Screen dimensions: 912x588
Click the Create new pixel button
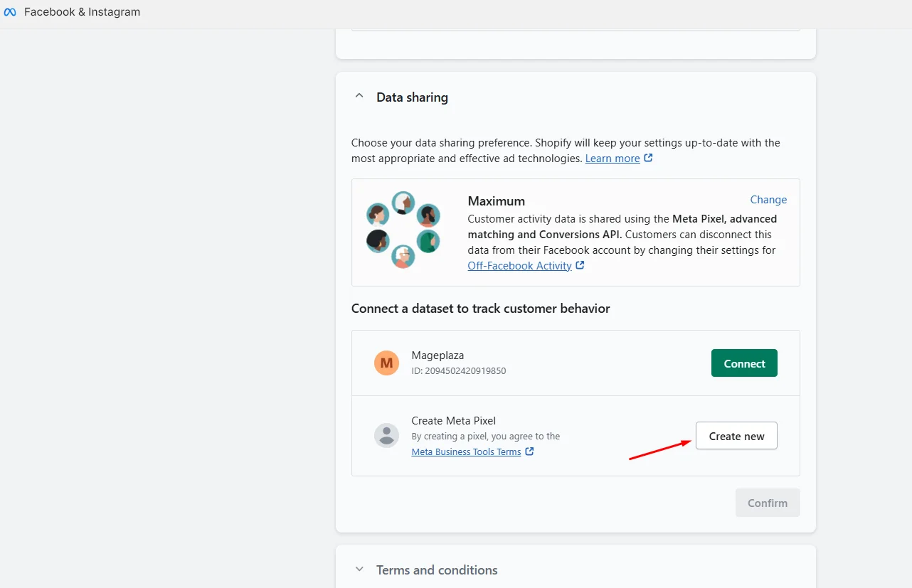point(736,436)
